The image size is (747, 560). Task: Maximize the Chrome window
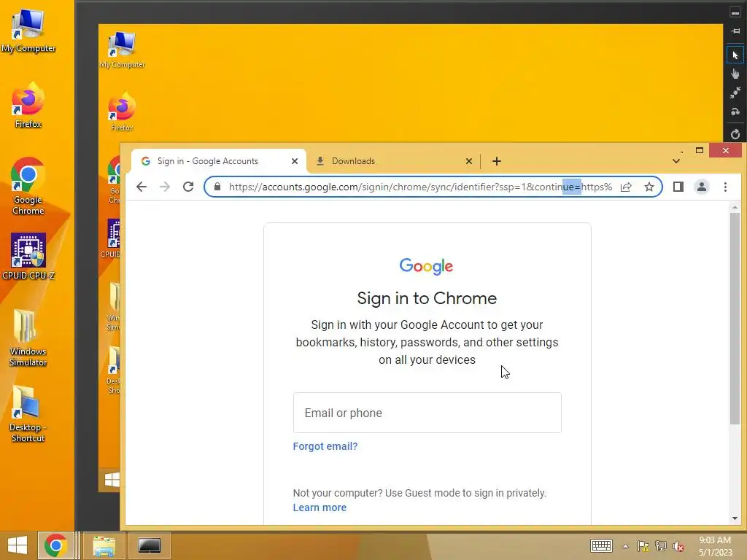point(700,150)
